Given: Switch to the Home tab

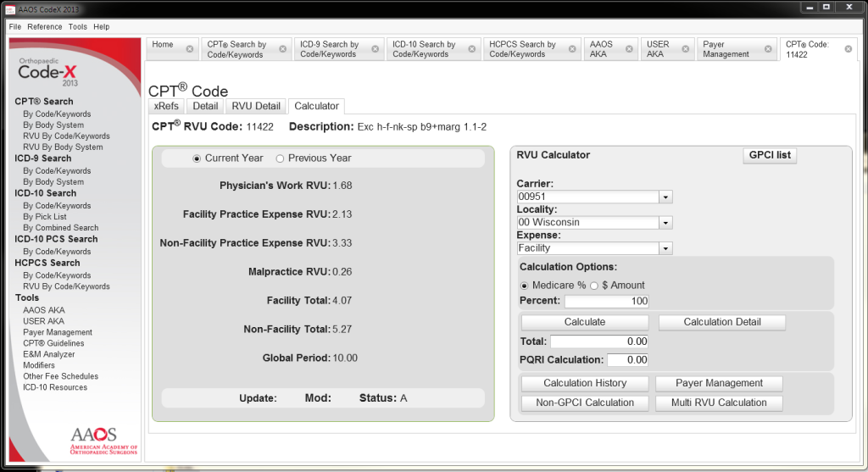Looking at the screenshot, I should click(x=163, y=45).
